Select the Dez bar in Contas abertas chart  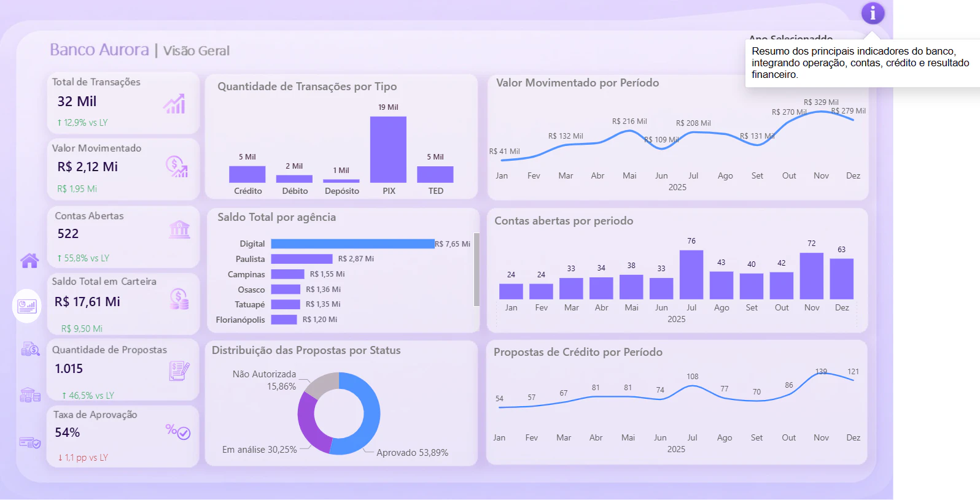(842, 279)
